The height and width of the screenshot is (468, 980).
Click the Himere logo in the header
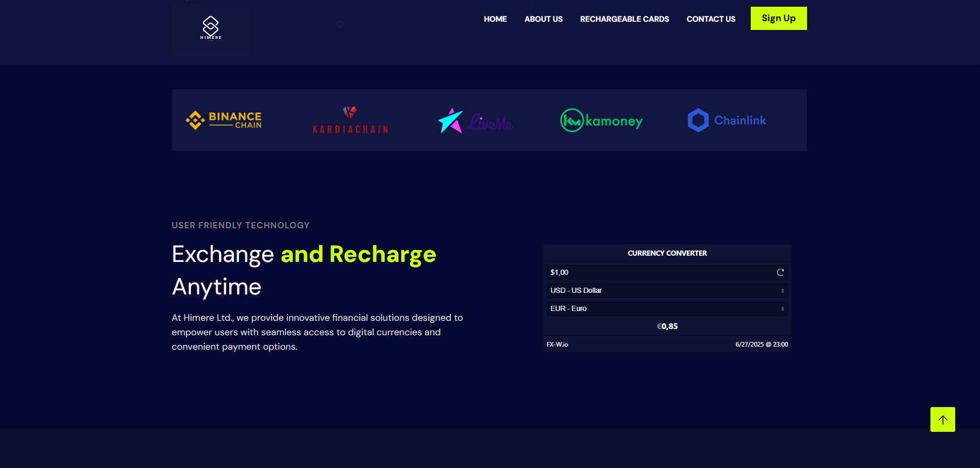click(x=211, y=28)
